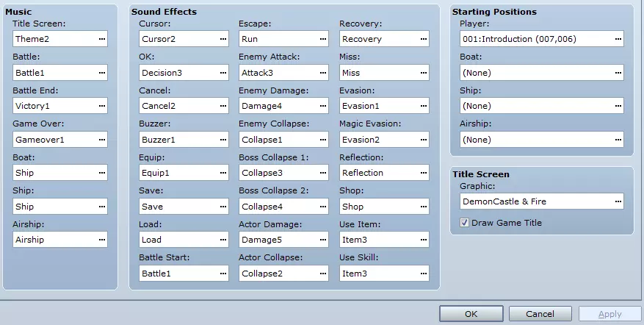Click ellipsis for Recovery sound effect
Screen dimensions: 644x325
(423, 39)
